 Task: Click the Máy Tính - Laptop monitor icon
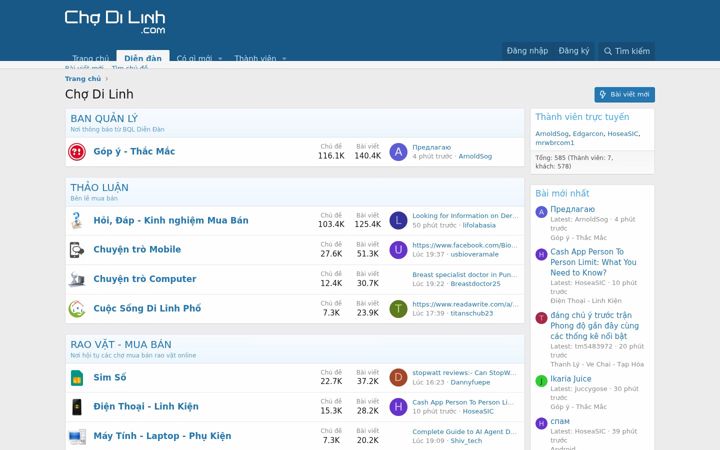tap(77, 436)
